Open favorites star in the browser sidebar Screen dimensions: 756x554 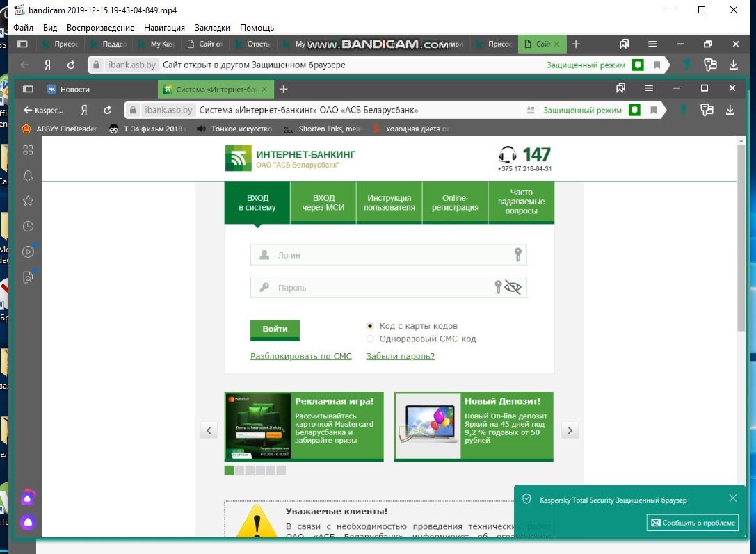pos(28,201)
